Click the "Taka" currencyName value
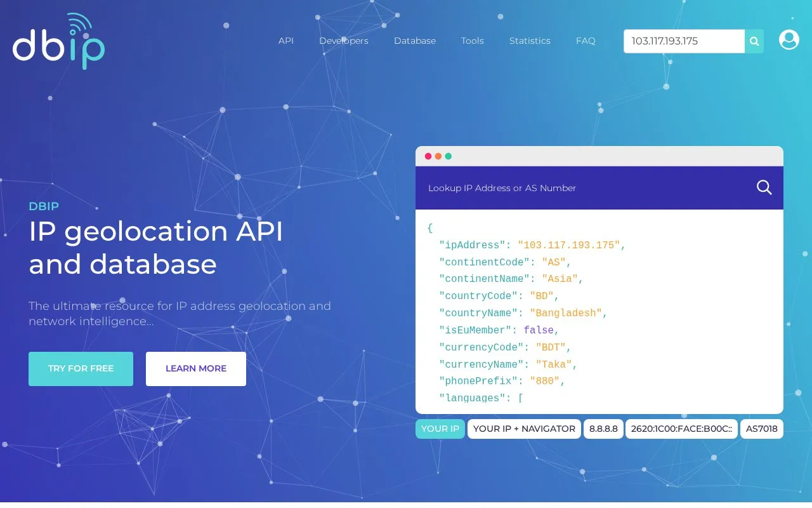The width and height of the screenshot is (812, 508). coord(554,364)
